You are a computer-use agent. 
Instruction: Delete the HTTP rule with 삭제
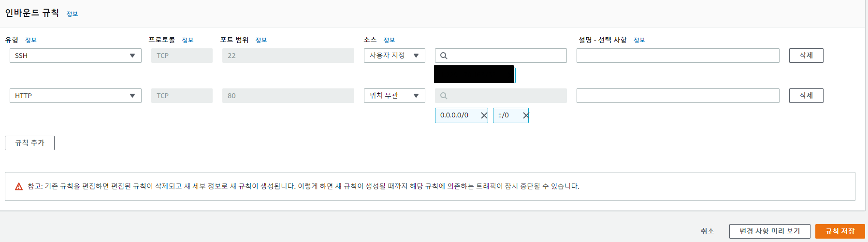click(806, 96)
